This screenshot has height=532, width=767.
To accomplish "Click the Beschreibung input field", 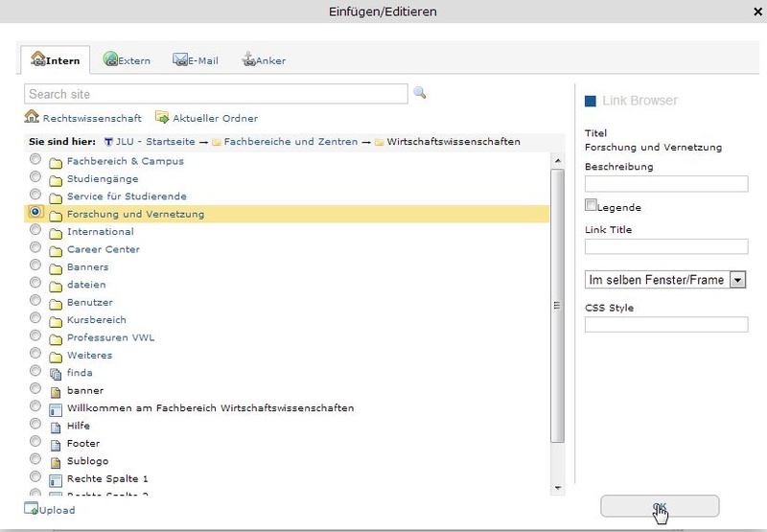I will tap(666, 184).
